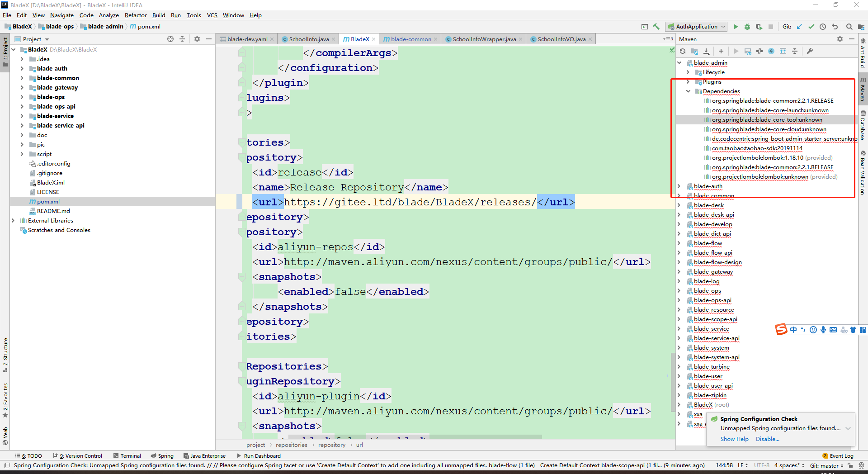Click Generate Sources and Update Folders icon

[x=694, y=51]
